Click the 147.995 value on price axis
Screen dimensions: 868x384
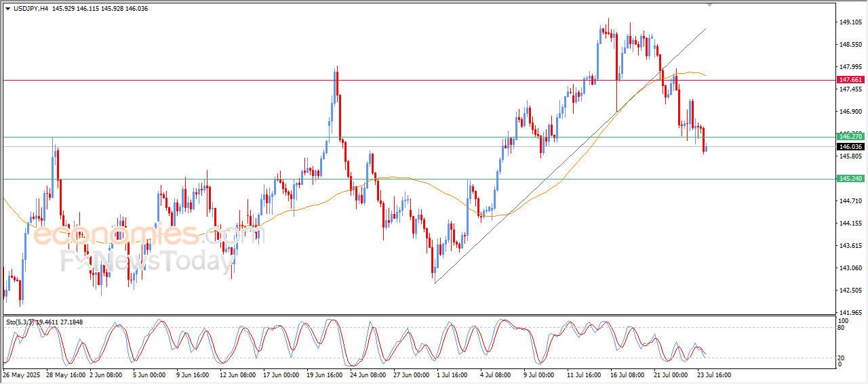click(850, 67)
